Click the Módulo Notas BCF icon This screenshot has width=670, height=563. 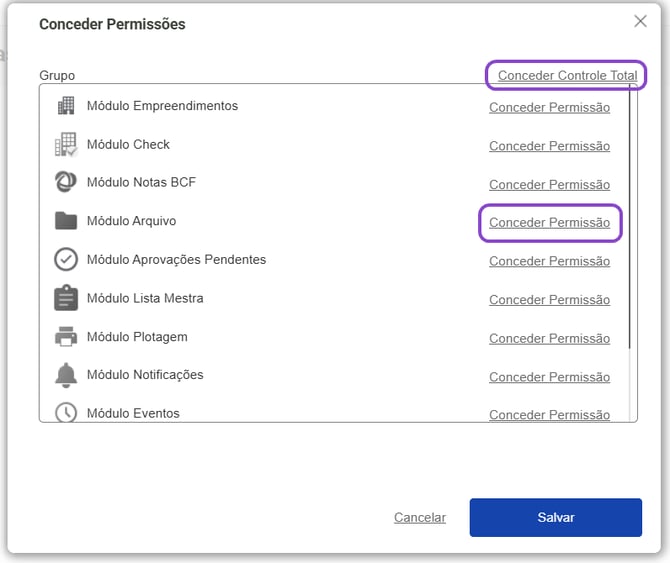(66, 183)
